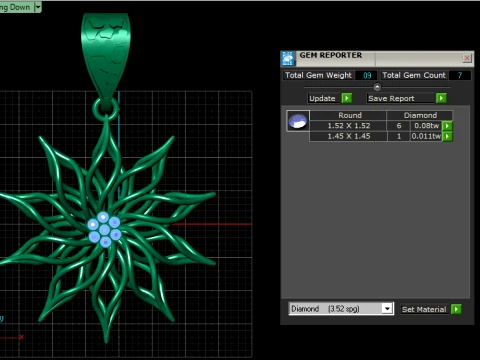This screenshot has width=480, height=360.
Task: Click green arrow on the 0.011tw row
Action: (x=447, y=136)
